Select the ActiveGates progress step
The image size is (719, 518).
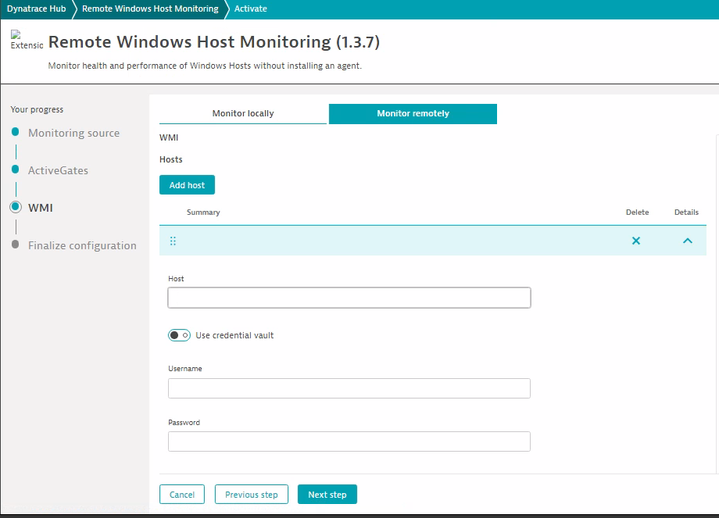58,170
